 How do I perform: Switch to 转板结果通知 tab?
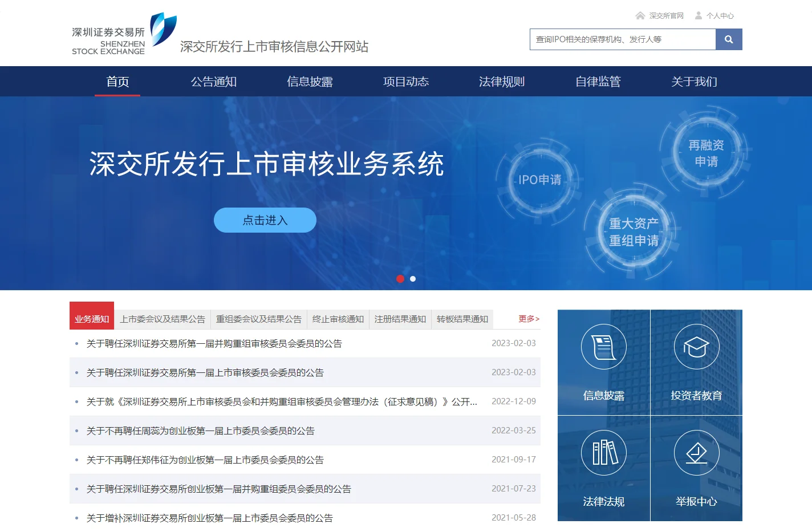click(462, 319)
